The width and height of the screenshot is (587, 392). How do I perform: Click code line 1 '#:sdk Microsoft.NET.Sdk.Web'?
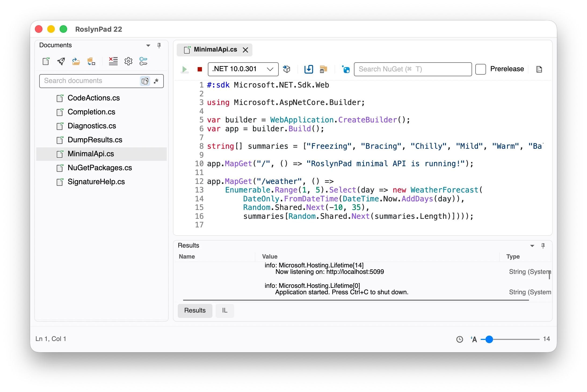pyautogui.click(x=268, y=85)
